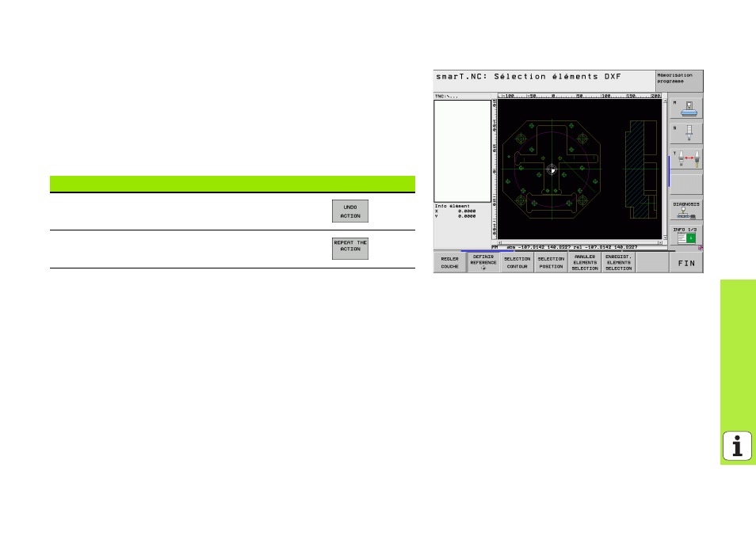Click the abs/rel coordinate status line
Image resolution: width=756 pixels, height=533 pixels.
572,247
